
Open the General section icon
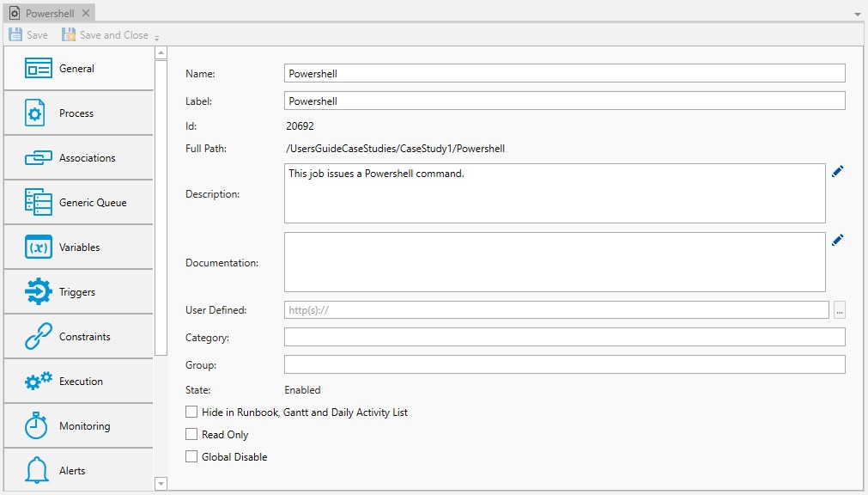coord(39,69)
